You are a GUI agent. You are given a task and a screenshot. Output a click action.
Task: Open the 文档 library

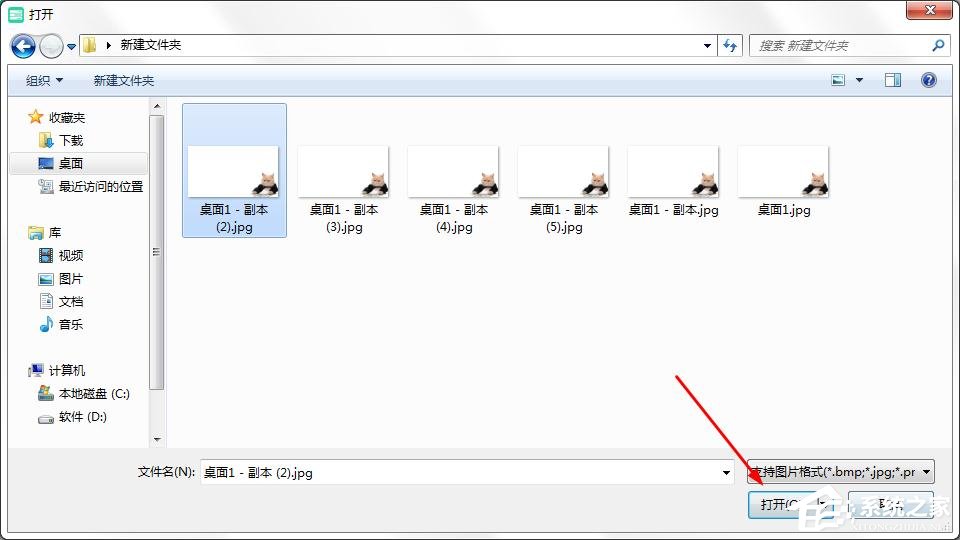[71, 301]
